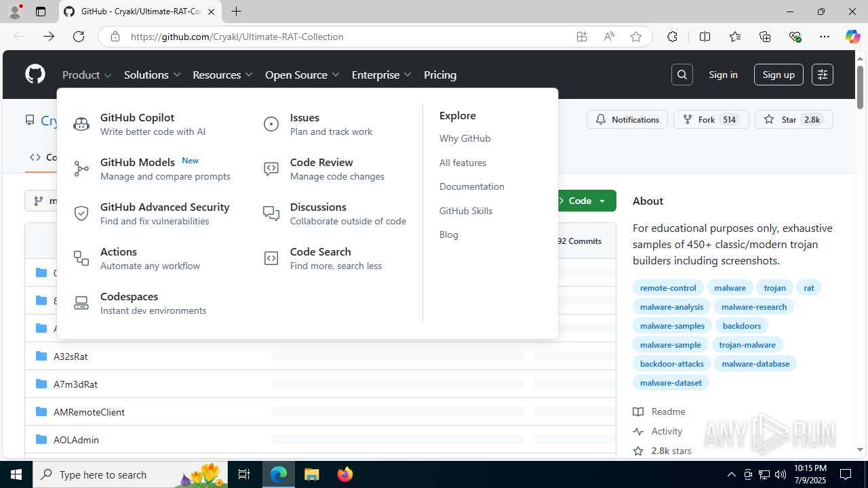Open Windows Start menu
This screenshot has width=868, height=488.
pos(16,474)
